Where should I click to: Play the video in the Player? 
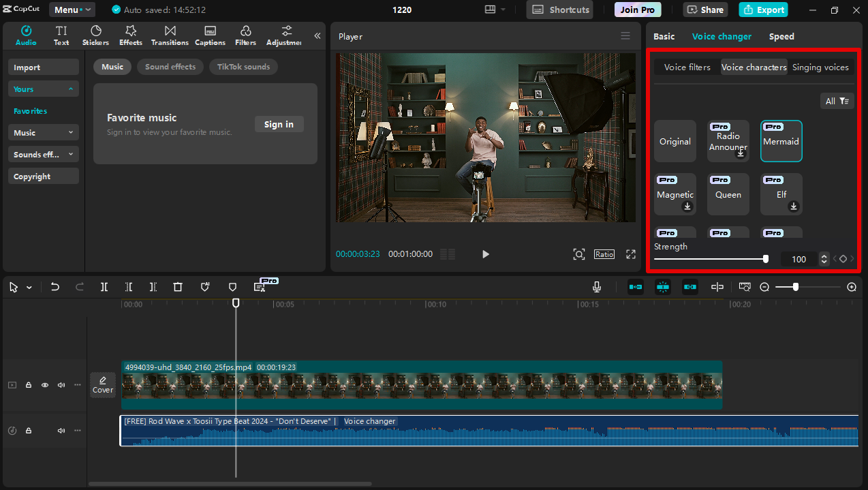[x=486, y=254]
